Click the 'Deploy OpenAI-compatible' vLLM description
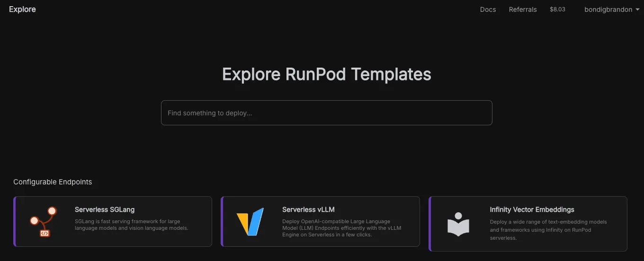Viewport: 644px width, 261px height. pos(342,228)
